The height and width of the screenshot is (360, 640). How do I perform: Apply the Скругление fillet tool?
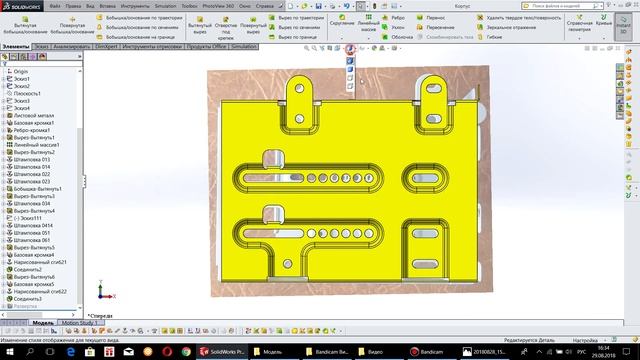(342, 20)
